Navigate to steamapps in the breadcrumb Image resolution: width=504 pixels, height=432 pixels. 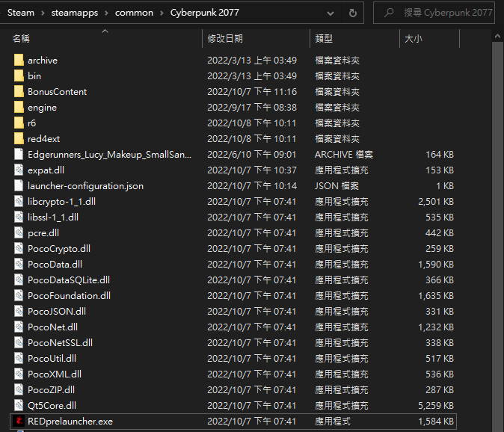(x=75, y=13)
